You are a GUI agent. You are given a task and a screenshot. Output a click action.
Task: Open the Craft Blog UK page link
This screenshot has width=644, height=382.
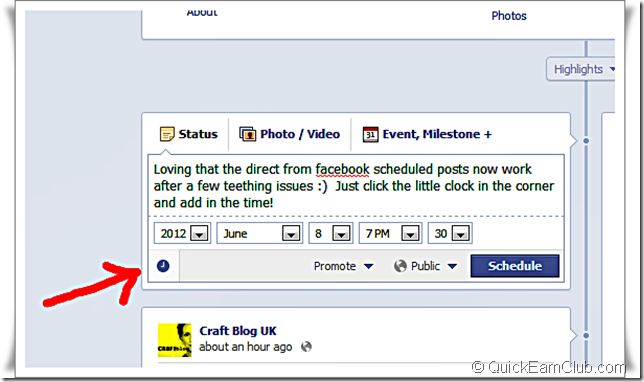[x=238, y=331]
